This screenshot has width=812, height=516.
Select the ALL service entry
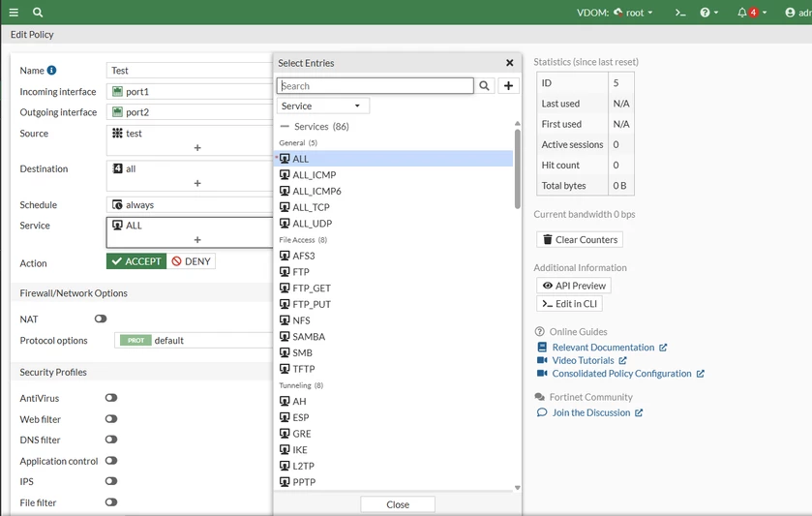394,159
